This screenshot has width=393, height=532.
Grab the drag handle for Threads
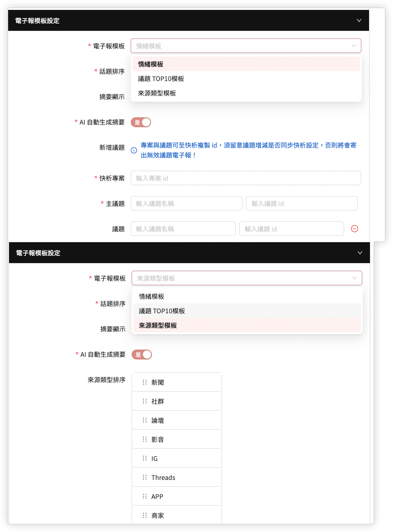click(145, 477)
